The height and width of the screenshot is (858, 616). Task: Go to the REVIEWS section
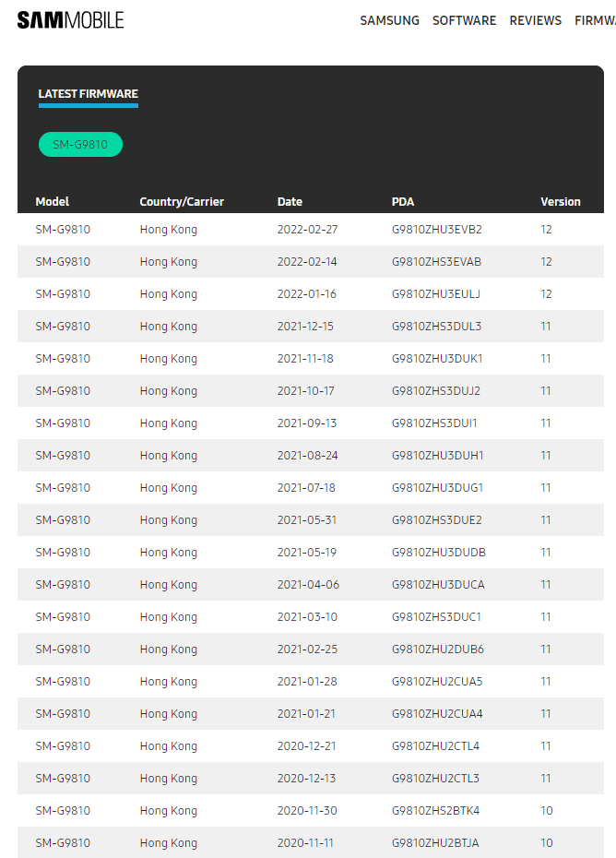pos(535,21)
